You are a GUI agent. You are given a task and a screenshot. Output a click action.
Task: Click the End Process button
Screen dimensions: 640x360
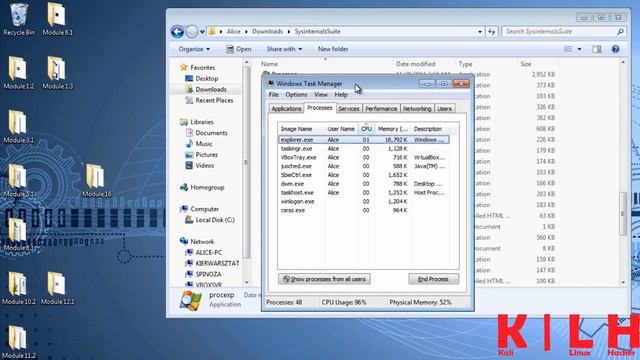click(433, 279)
